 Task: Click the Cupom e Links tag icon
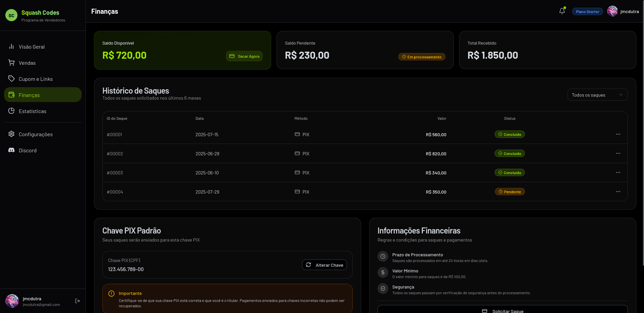[11, 79]
